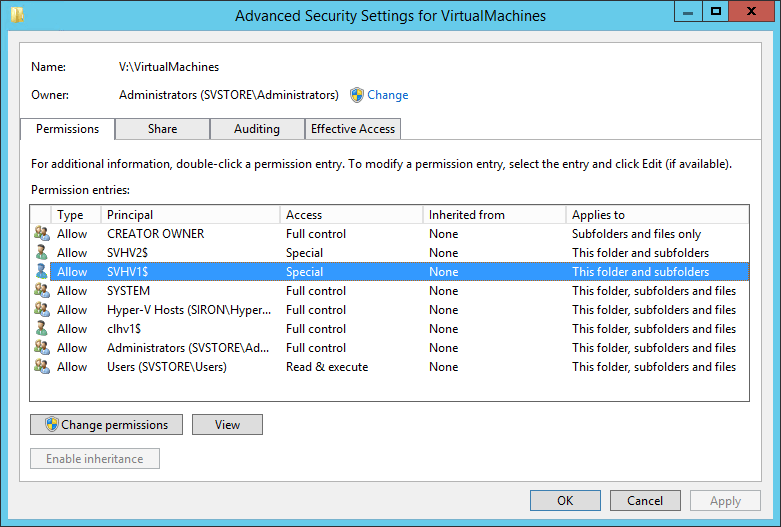The image size is (781, 527).
Task: Click the group icon for CREATOR OWNER
Action: 42,233
